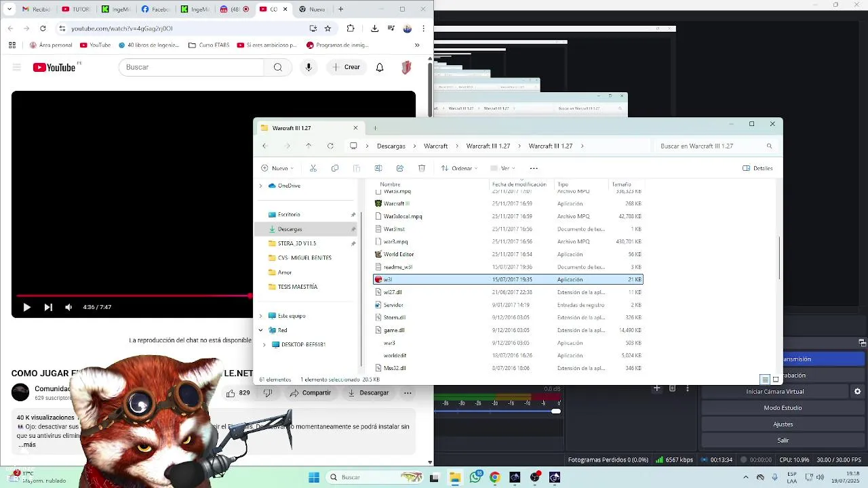Expand Este equipo tree node
This screenshot has height=488, width=868.
click(260, 316)
